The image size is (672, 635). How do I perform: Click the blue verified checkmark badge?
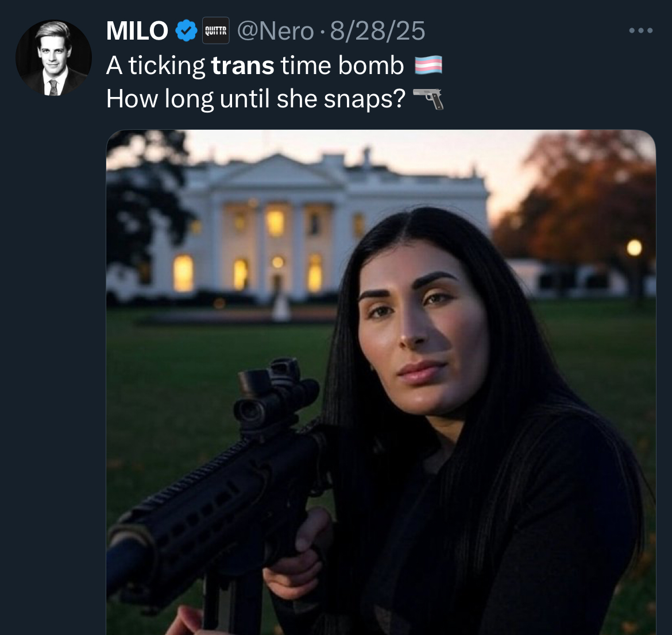(187, 30)
